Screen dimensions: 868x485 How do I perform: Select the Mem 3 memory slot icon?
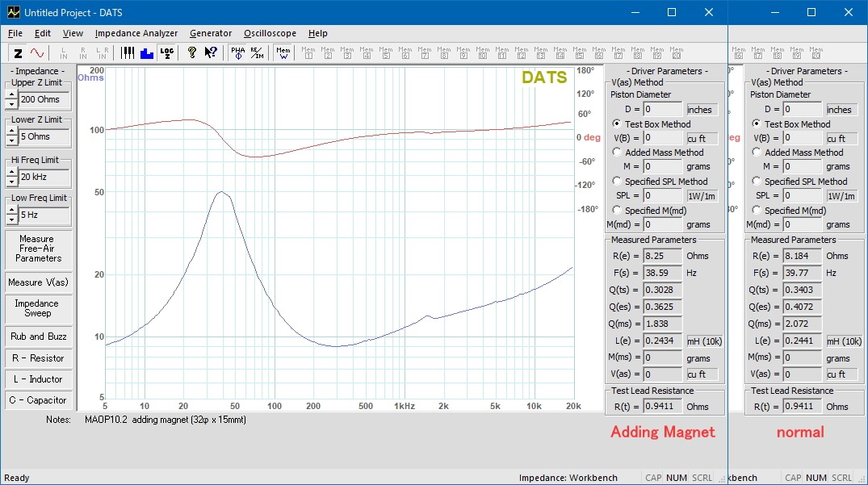click(x=347, y=53)
